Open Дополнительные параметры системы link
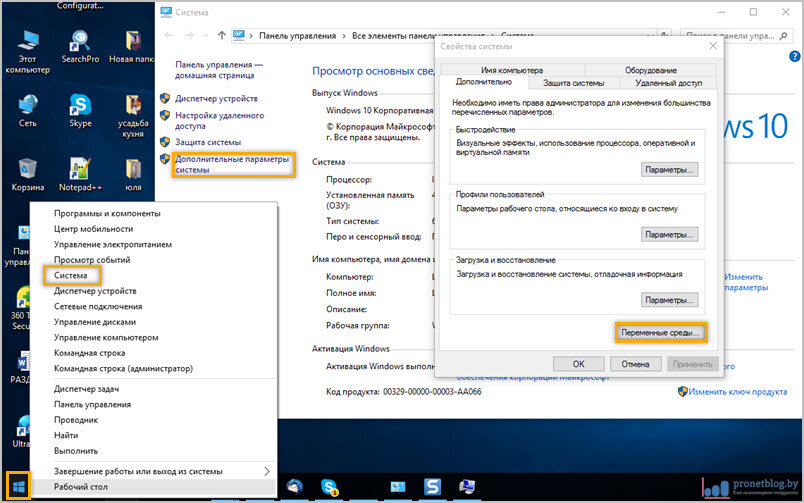Screen dimensions: 804x503 pos(232,164)
